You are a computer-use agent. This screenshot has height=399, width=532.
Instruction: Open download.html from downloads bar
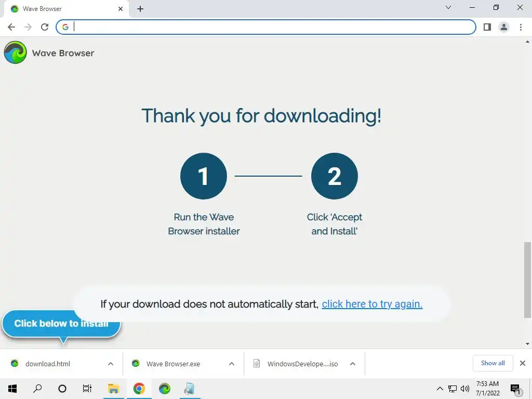click(47, 364)
